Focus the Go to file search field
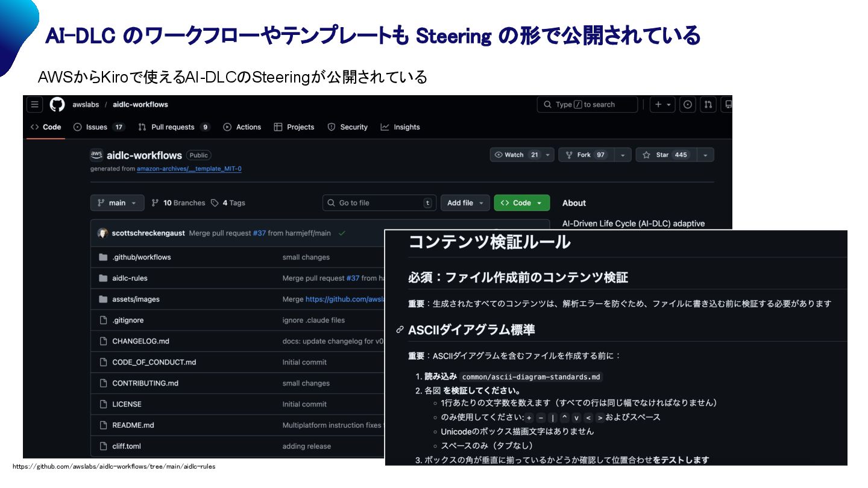Screen dimensions: 868x488 click(x=379, y=203)
